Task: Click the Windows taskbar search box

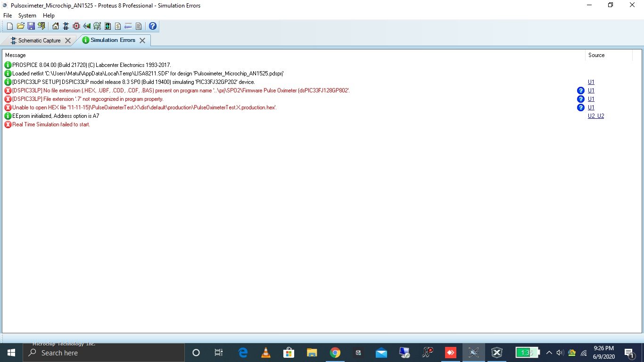Action: (x=104, y=353)
